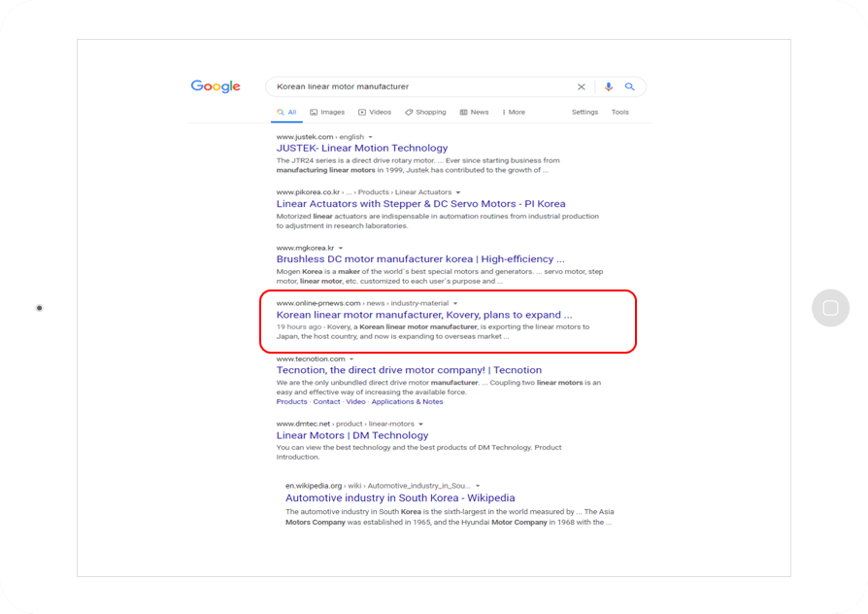
Task: Open the JUSTEK- Linear Motion Technology result
Action: [x=362, y=148]
